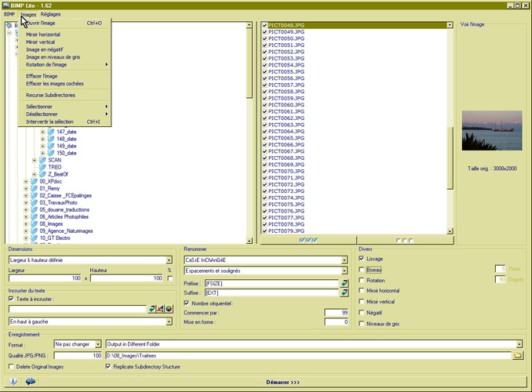
Task: Open the Ne pas changer format dropdown
Action: pos(101,343)
